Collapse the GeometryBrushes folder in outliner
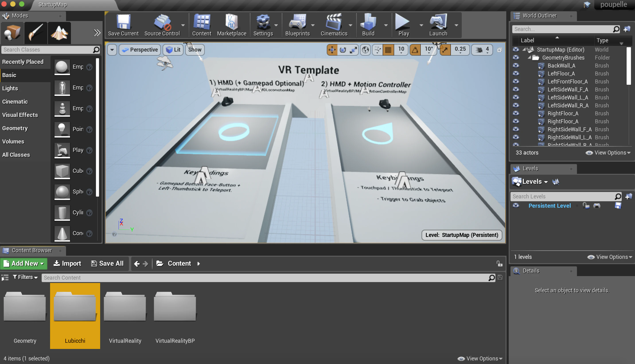 pyautogui.click(x=529, y=58)
